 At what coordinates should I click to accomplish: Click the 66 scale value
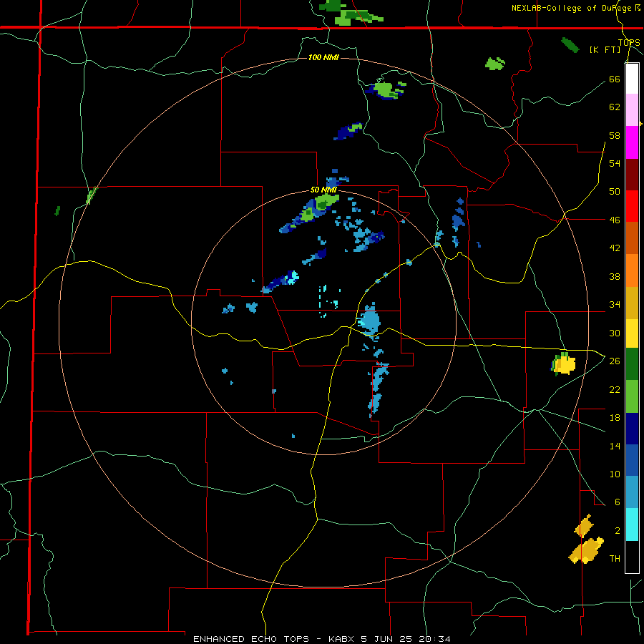615,79
